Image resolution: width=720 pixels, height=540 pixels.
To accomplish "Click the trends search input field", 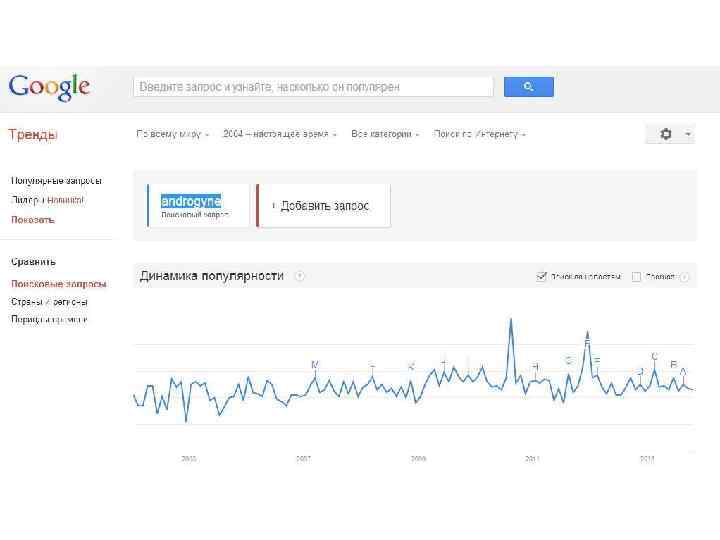I will pos(313,87).
